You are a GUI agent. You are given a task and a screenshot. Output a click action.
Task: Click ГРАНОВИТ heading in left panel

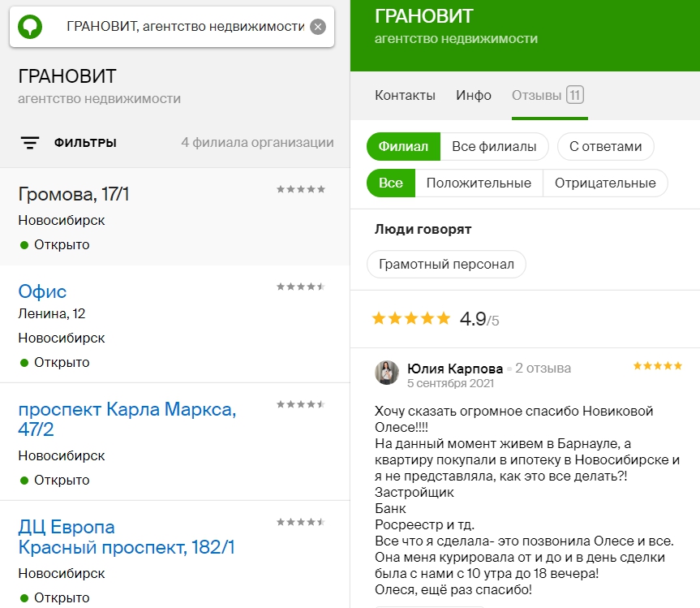point(67,76)
